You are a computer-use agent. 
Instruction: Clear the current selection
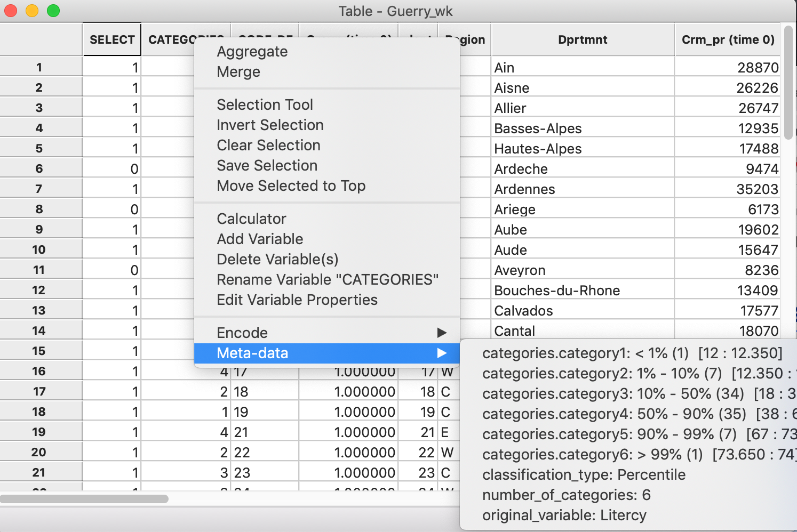pyautogui.click(x=268, y=145)
